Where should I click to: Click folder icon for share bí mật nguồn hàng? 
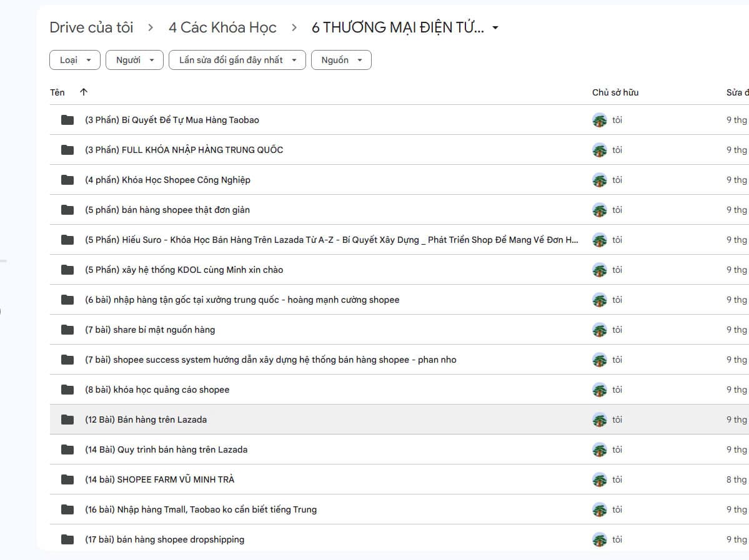[x=67, y=330]
